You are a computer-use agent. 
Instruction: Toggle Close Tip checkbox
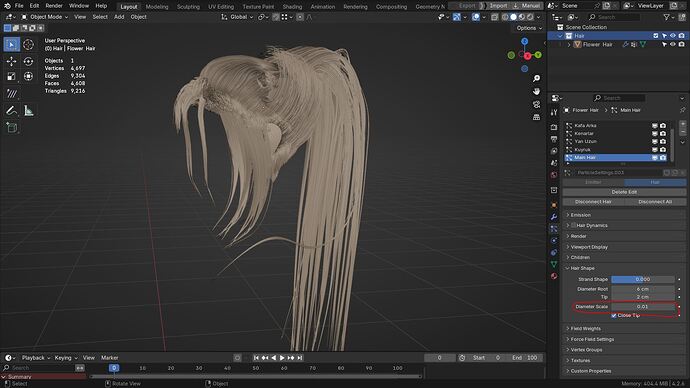click(x=613, y=315)
